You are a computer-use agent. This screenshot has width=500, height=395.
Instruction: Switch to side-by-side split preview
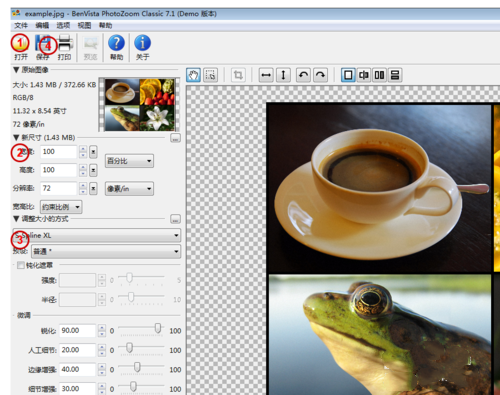(x=379, y=75)
